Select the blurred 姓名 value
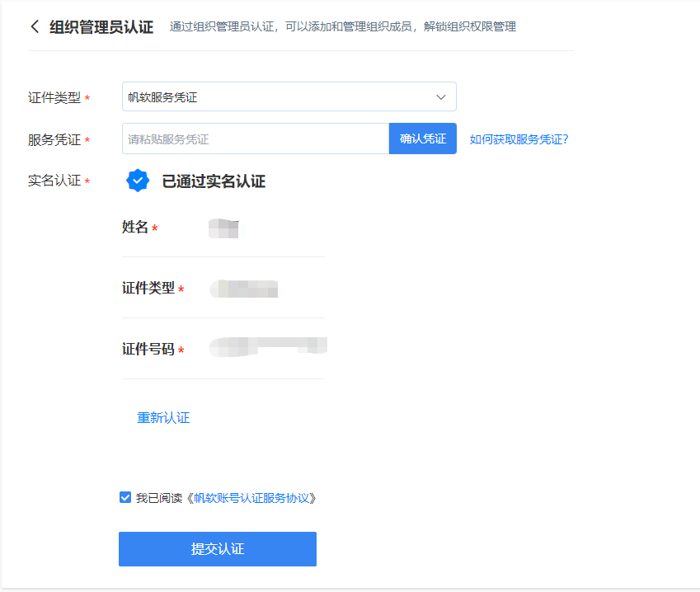 tap(223, 228)
